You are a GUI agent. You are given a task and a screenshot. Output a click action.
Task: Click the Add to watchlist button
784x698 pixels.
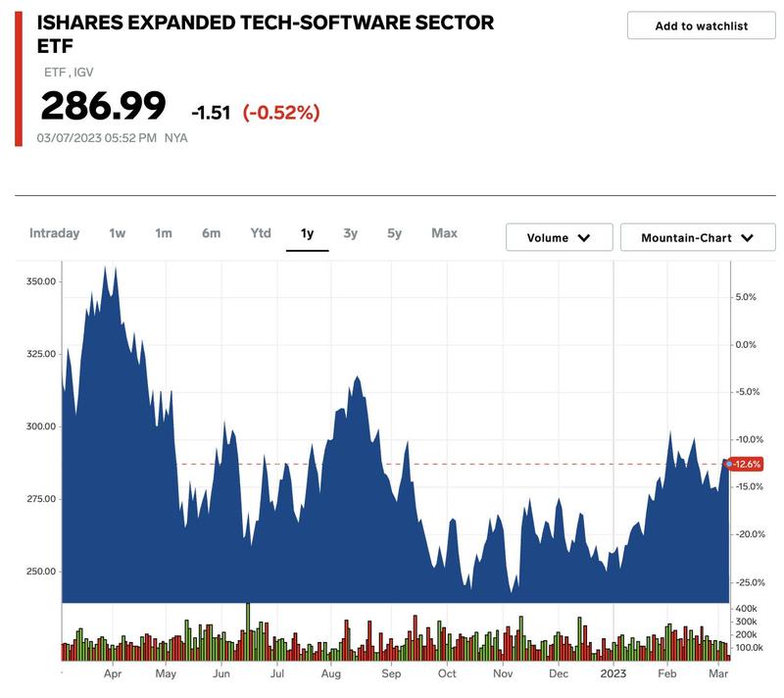(x=701, y=25)
